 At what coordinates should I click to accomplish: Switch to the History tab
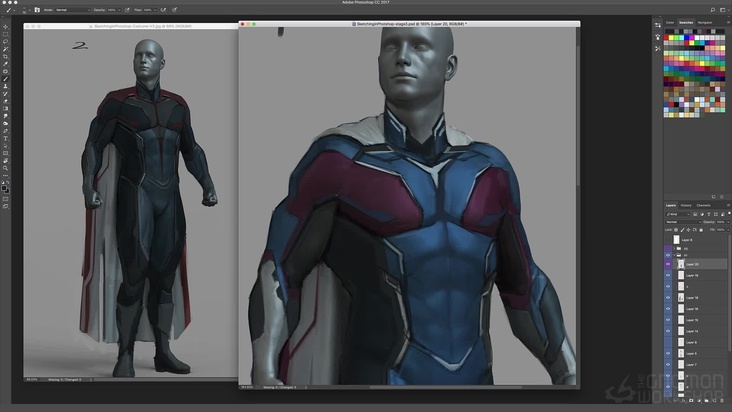click(x=686, y=205)
